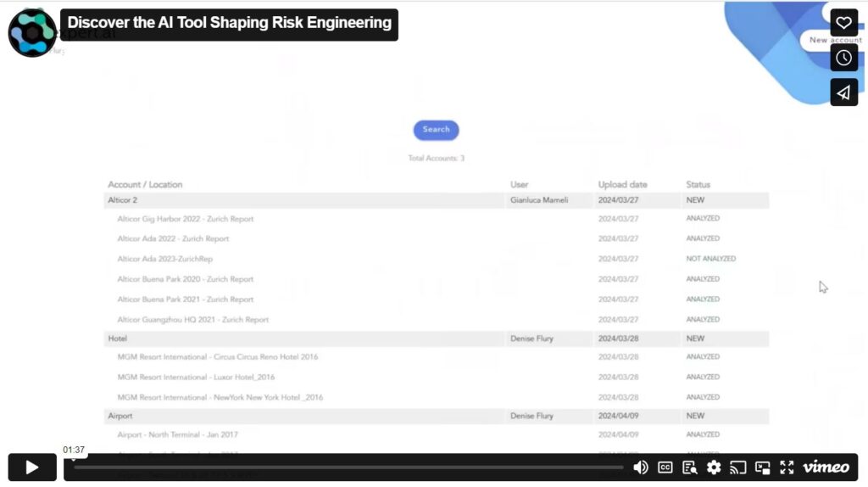
Task: Share the video via the paper plane icon
Action: [843, 92]
